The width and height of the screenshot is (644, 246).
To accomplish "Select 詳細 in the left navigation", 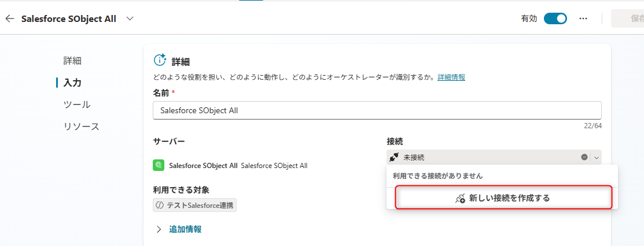I will coord(72,61).
